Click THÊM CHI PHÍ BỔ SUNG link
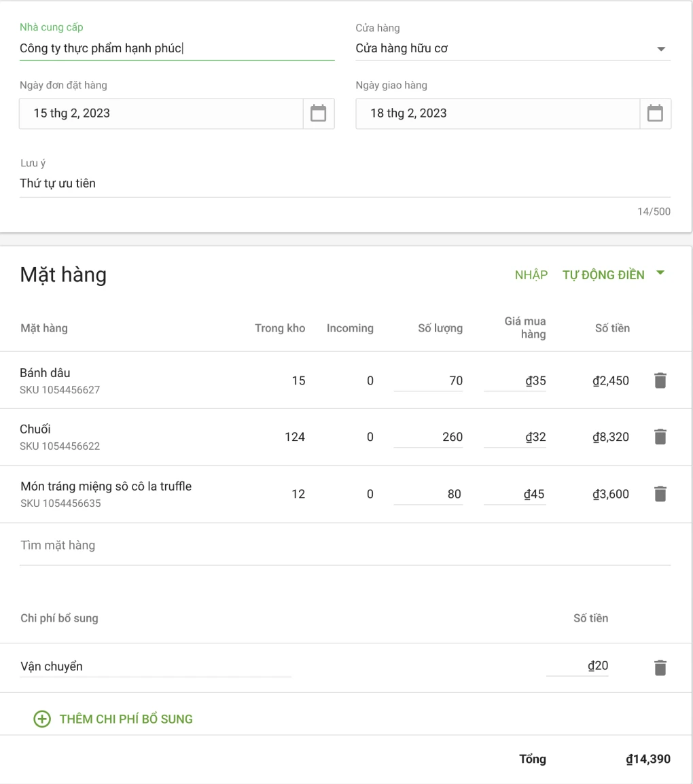 pos(126,719)
